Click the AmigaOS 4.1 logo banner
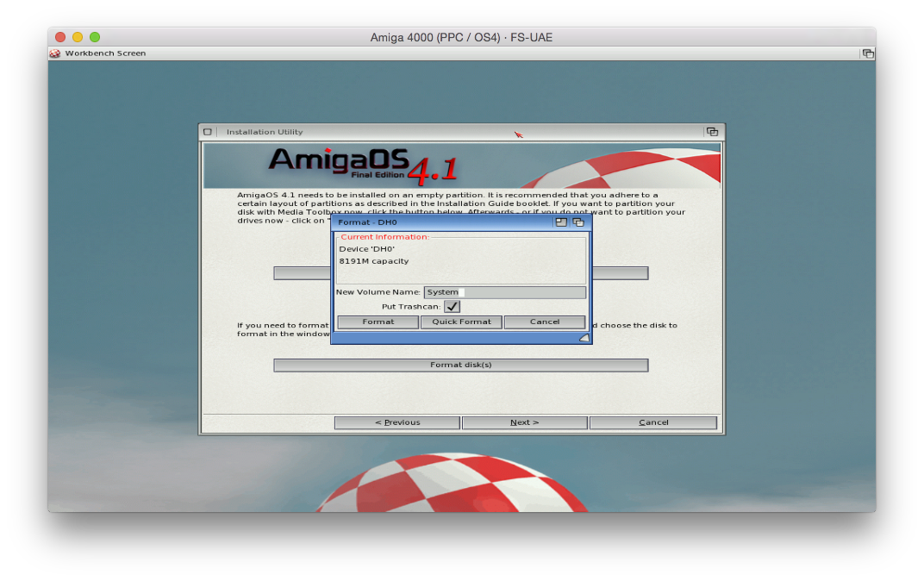Viewport: 924px width, 581px height. coord(461,166)
